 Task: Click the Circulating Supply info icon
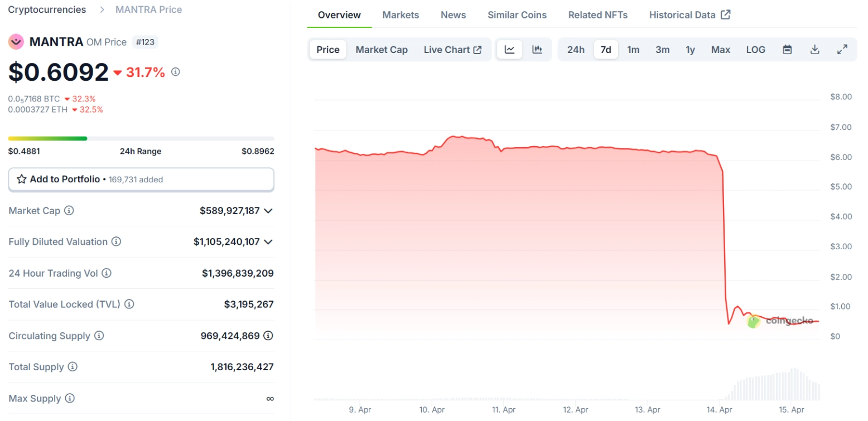[99, 336]
